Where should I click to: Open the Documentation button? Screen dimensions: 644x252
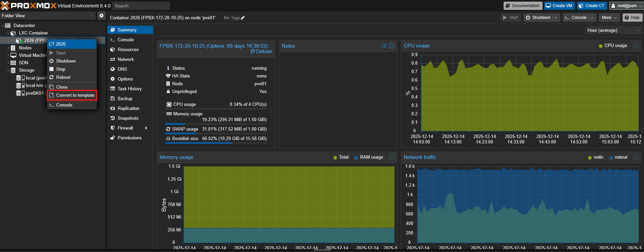523,6
